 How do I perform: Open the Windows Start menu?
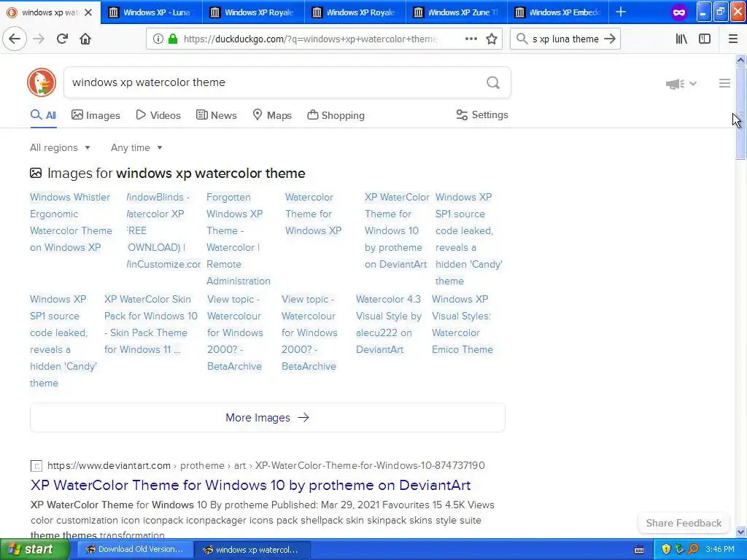pos(34,549)
